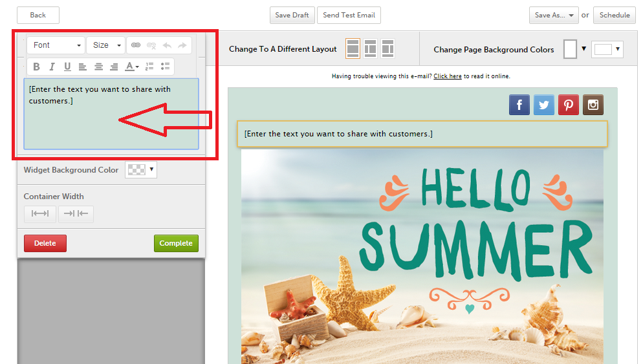Open Widget Background Color dropdown arrow

(x=152, y=169)
